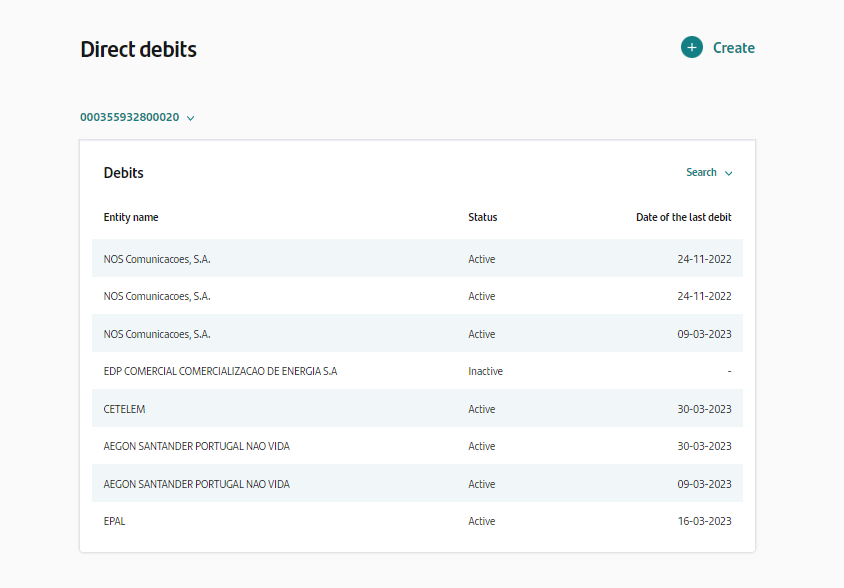This screenshot has width=844, height=588.
Task: Click CETELEM's Active status cell
Action: point(481,409)
